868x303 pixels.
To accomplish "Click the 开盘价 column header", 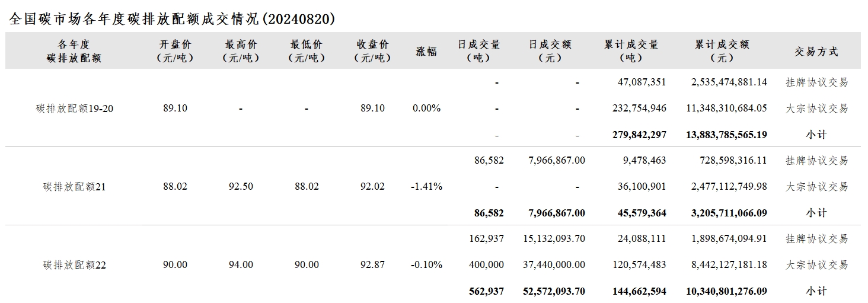I will (175, 51).
